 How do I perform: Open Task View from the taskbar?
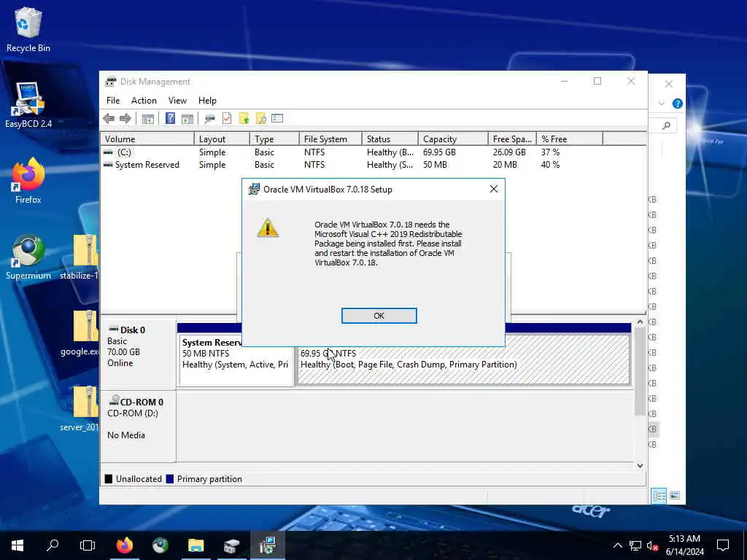(88, 545)
